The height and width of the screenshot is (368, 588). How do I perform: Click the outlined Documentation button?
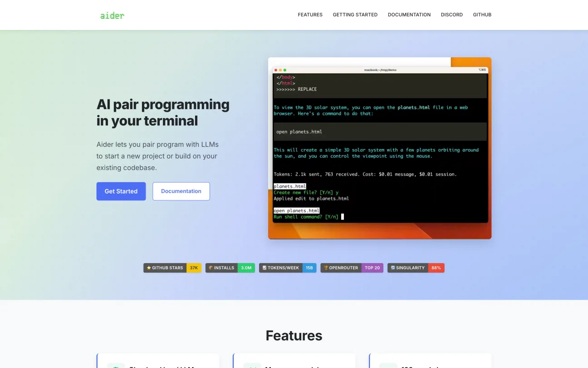coord(181,191)
